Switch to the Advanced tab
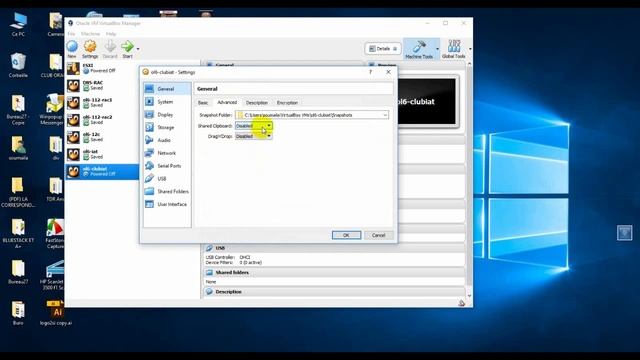The height and width of the screenshot is (360, 640). coord(227,102)
